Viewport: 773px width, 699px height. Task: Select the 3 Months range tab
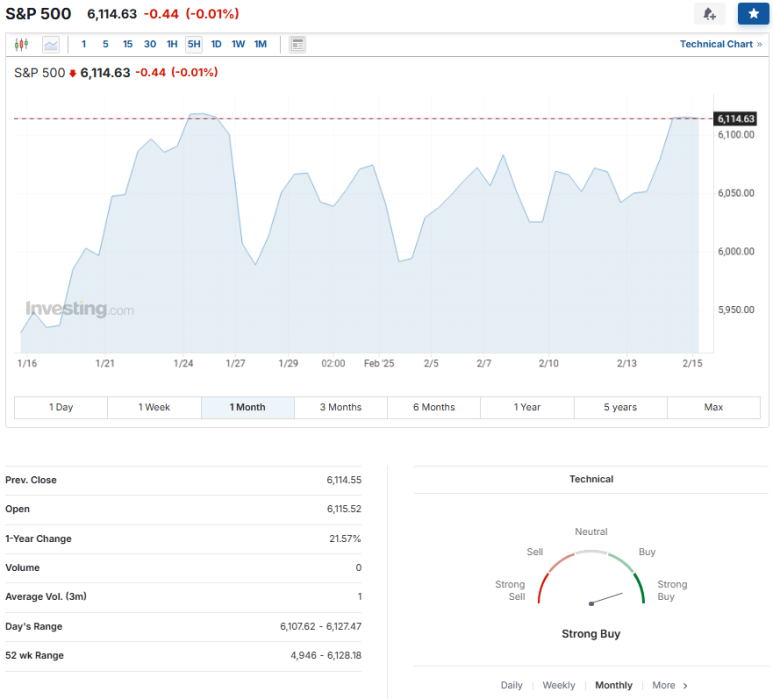point(341,407)
